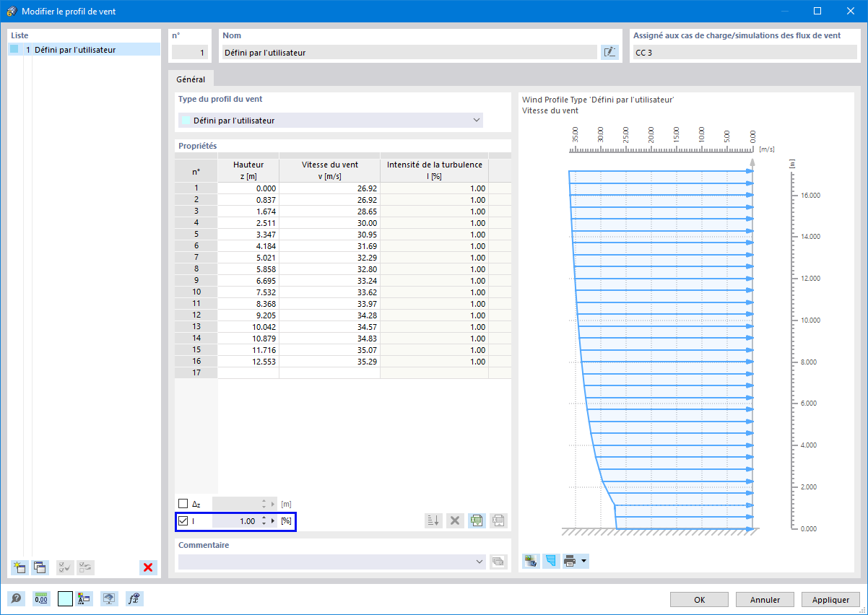Click the stepper arrows of the I value
Viewport: 868px width, 615px height.
[x=264, y=520]
